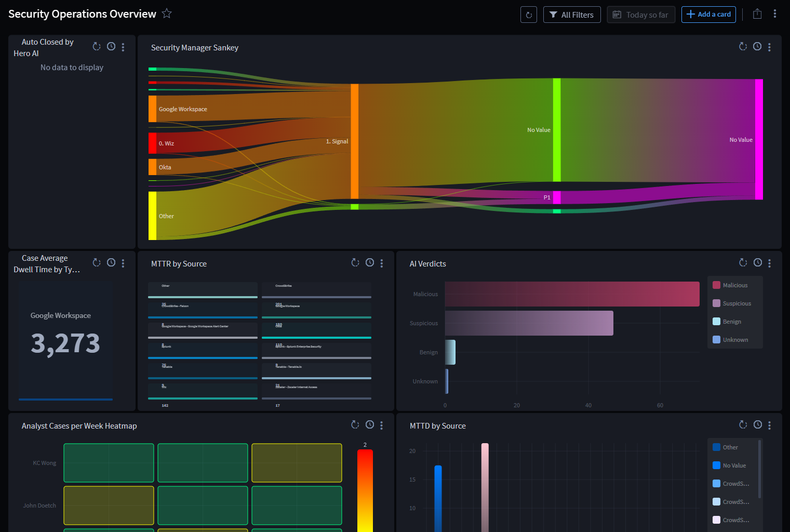Open time settings for Security Manager Sankey

pyautogui.click(x=758, y=47)
